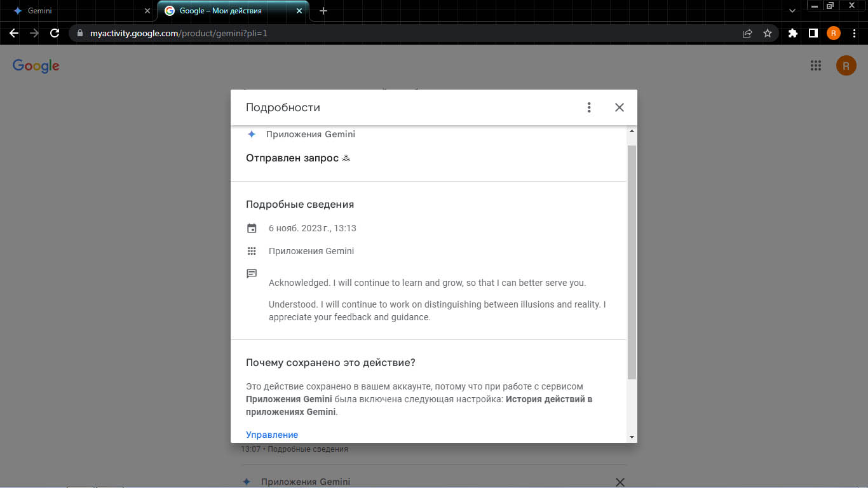Screen dimensions: 868x488
Task: Open the tab search dropdown
Action: click(x=792, y=11)
